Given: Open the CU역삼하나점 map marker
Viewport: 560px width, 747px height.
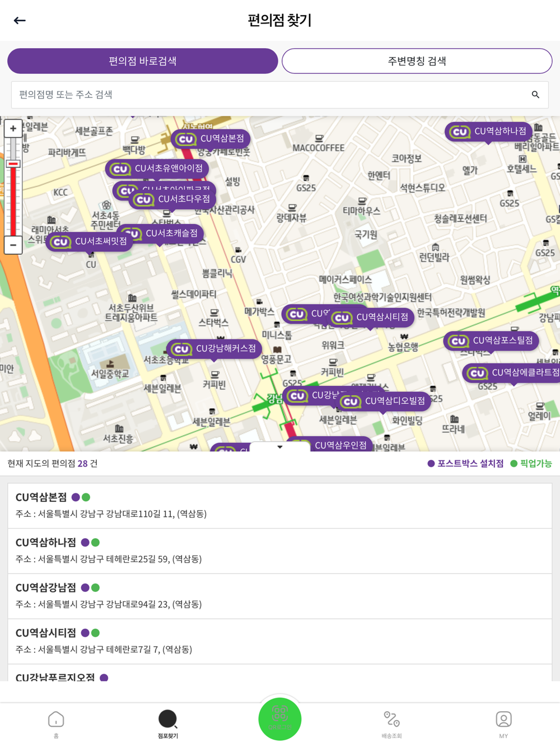Looking at the screenshot, I should (488, 132).
